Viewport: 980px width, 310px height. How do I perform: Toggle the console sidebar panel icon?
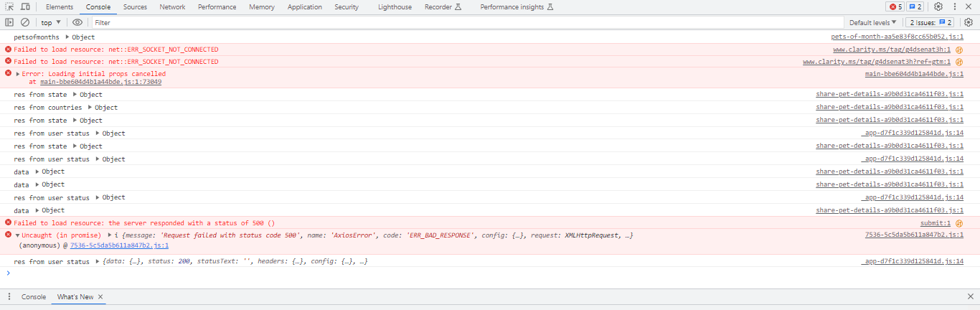tap(10, 22)
